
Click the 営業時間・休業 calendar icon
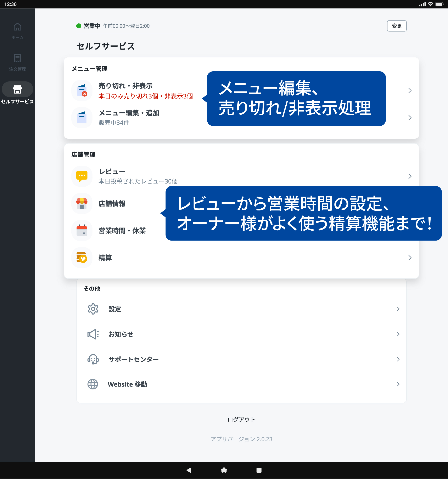click(82, 231)
